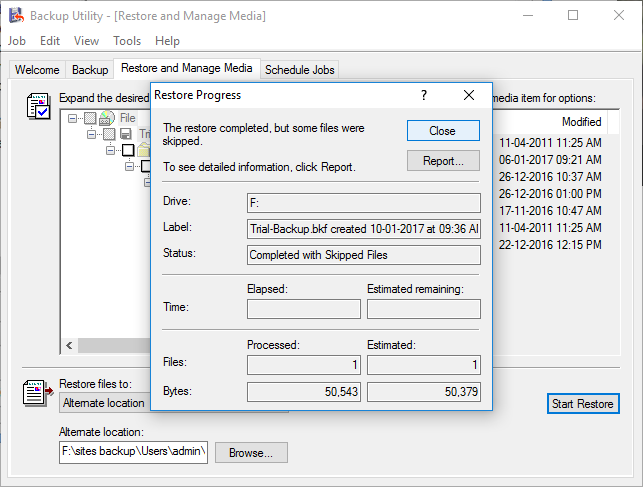
Task: Collapse the File tree node
Action: point(73,118)
